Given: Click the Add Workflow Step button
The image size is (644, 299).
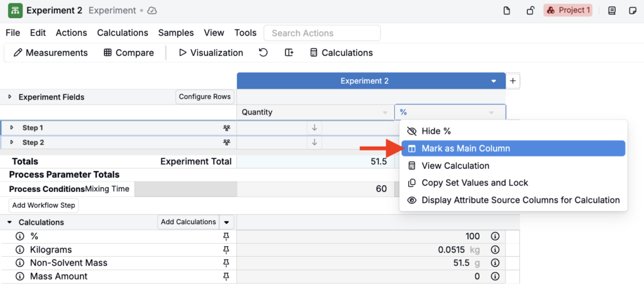Looking at the screenshot, I should 43,205.
